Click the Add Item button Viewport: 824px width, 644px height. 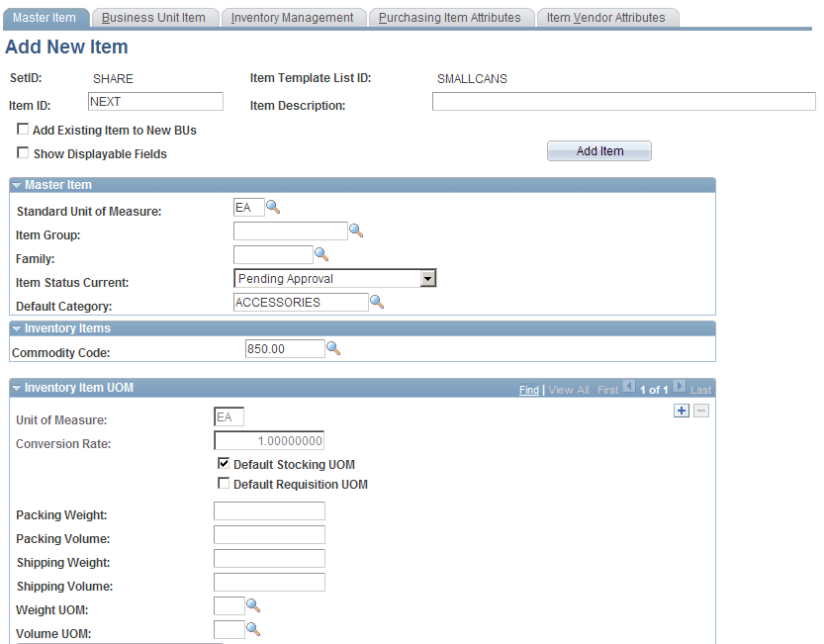598,150
